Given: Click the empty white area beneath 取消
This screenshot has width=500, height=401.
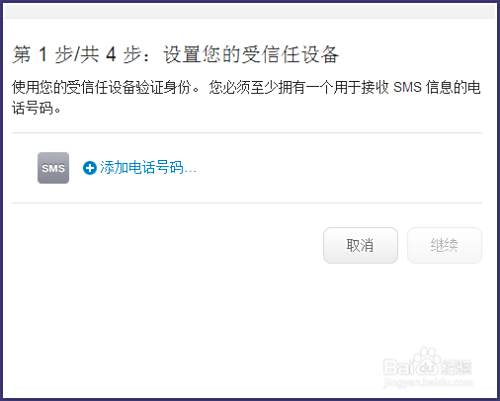Looking at the screenshot, I should (x=360, y=300).
